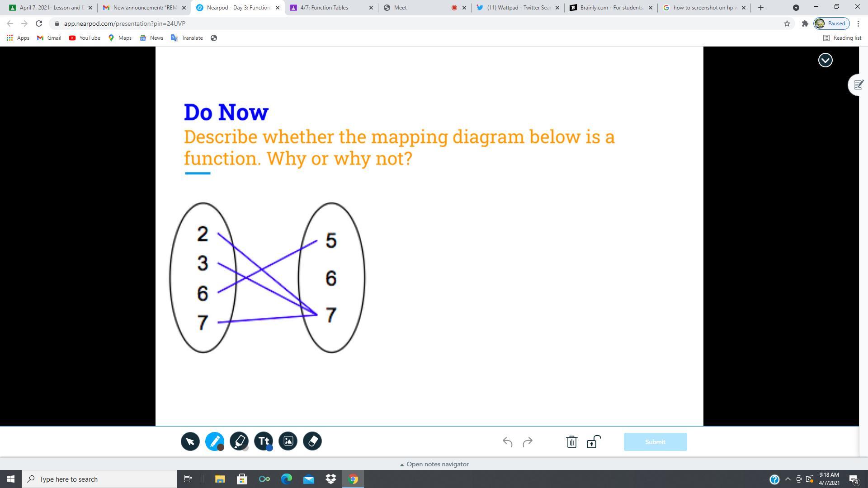Bookmark this page with the star icon
The image size is (868, 488).
pyautogui.click(x=787, y=23)
